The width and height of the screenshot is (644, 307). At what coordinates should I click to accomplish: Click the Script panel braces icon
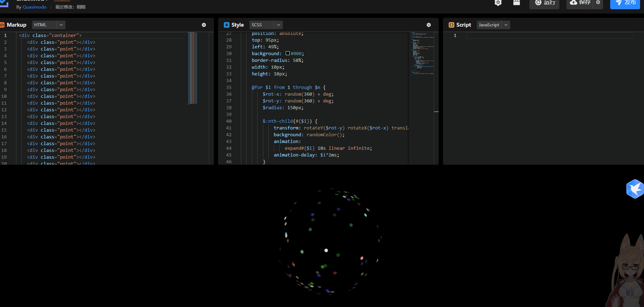(452, 25)
